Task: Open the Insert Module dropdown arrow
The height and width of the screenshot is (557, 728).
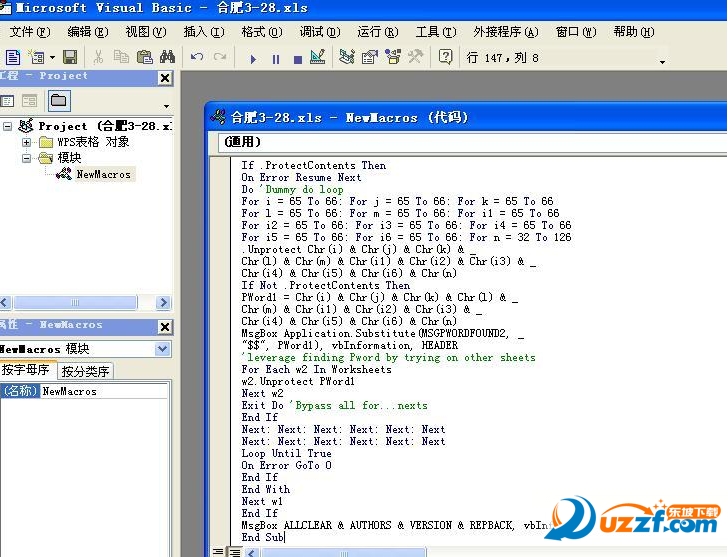Action: point(52,58)
